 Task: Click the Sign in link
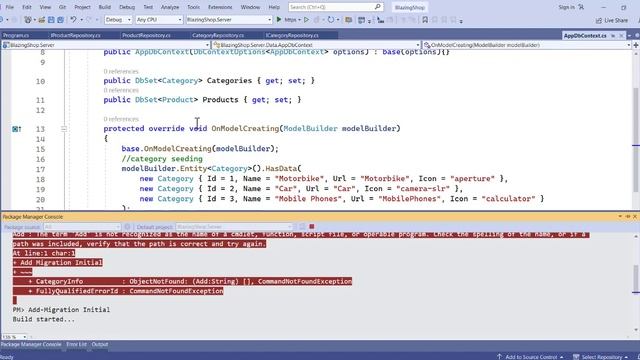[x=567, y=7]
